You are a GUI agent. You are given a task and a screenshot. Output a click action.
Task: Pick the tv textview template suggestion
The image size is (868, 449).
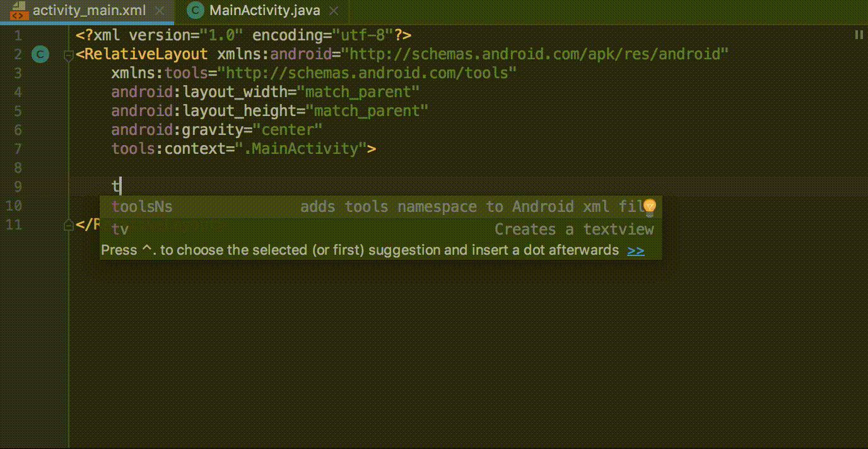coord(120,230)
